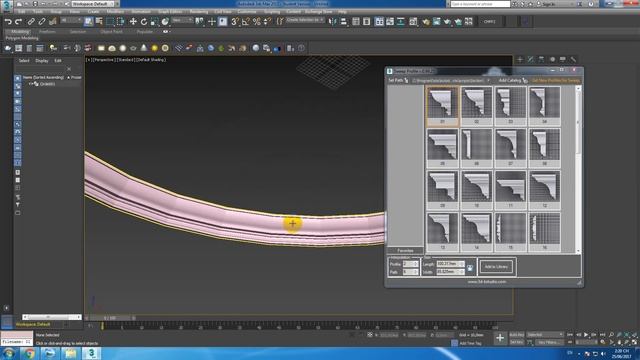Click the Select and Place tool
This screenshot has width=640, height=360.
[x=165, y=22]
